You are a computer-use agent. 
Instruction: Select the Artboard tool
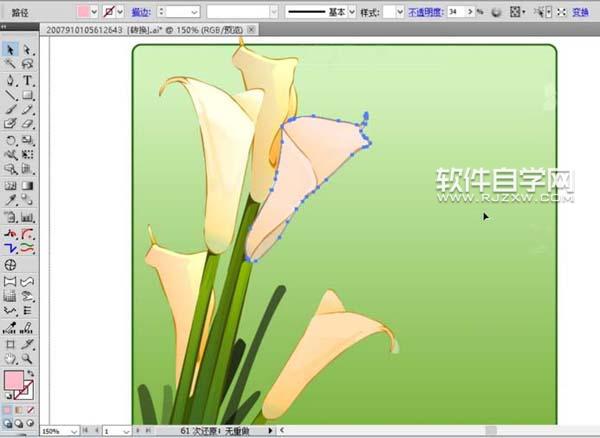click(10, 344)
